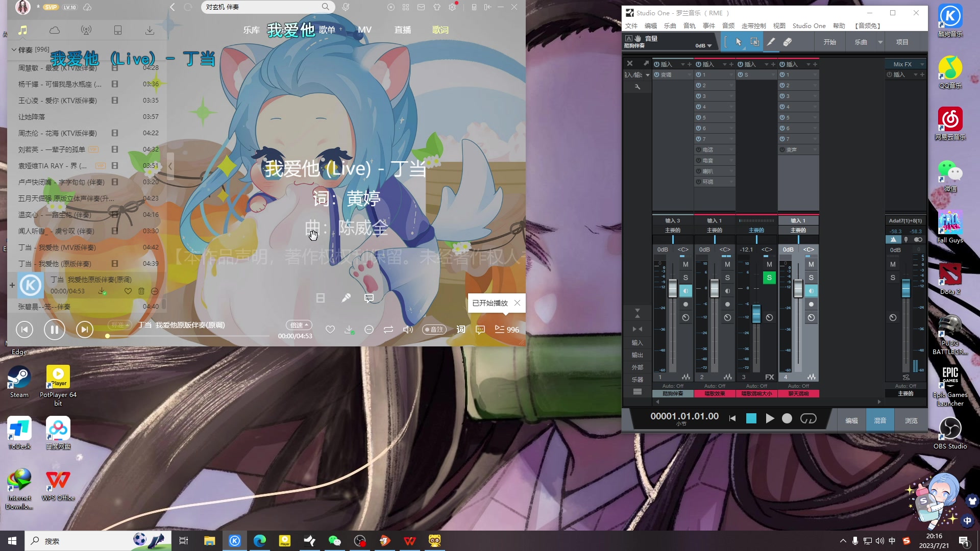The width and height of the screenshot is (980, 551).
Task: Like the current song heart icon
Action: (330, 330)
